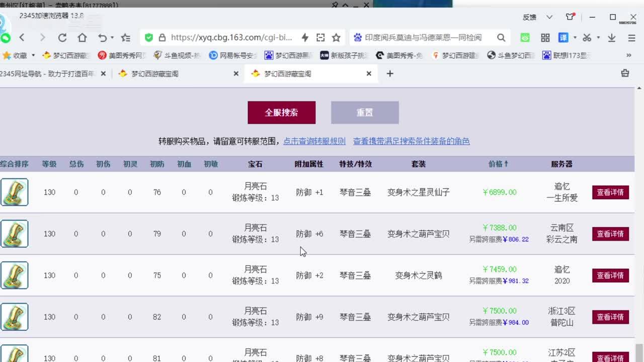Click the skin T-shirt icon
The height and width of the screenshot is (362, 644).
coord(570,17)
